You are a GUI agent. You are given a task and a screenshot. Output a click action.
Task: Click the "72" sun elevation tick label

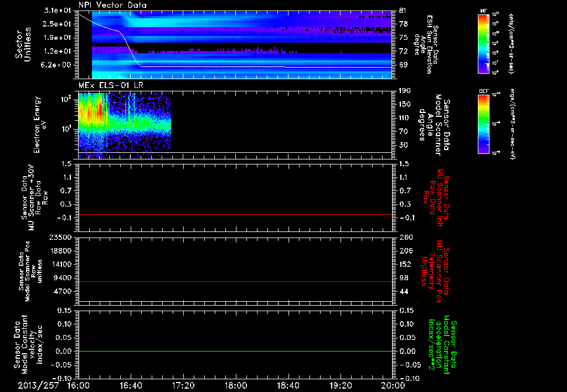click(403, 51)
